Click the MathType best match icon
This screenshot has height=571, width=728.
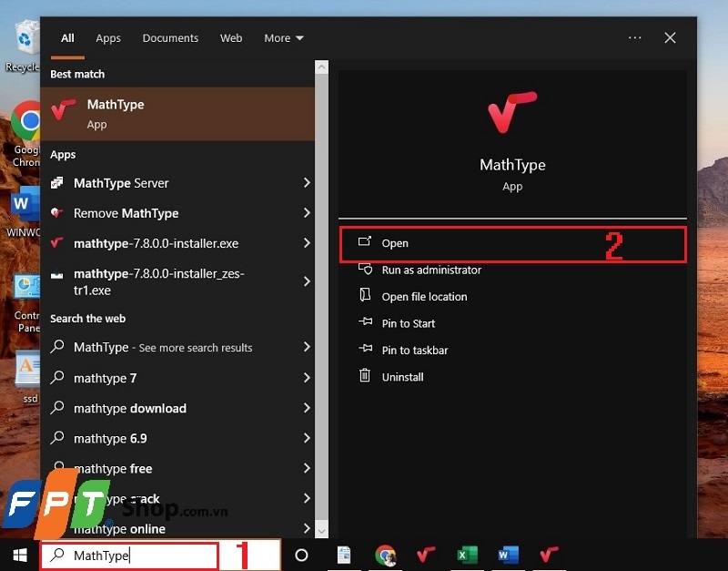64,113
